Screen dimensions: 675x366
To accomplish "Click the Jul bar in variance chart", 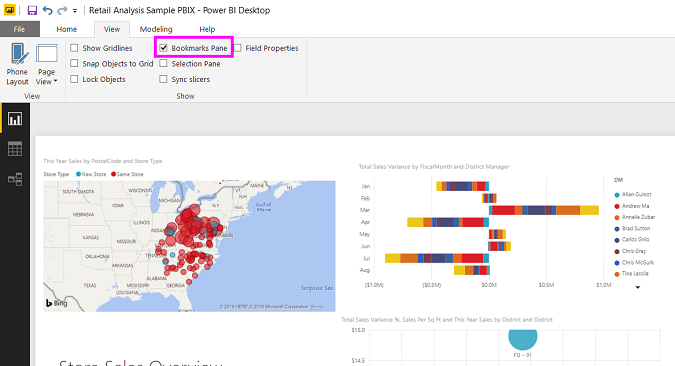I will click(x=437, y=258).
